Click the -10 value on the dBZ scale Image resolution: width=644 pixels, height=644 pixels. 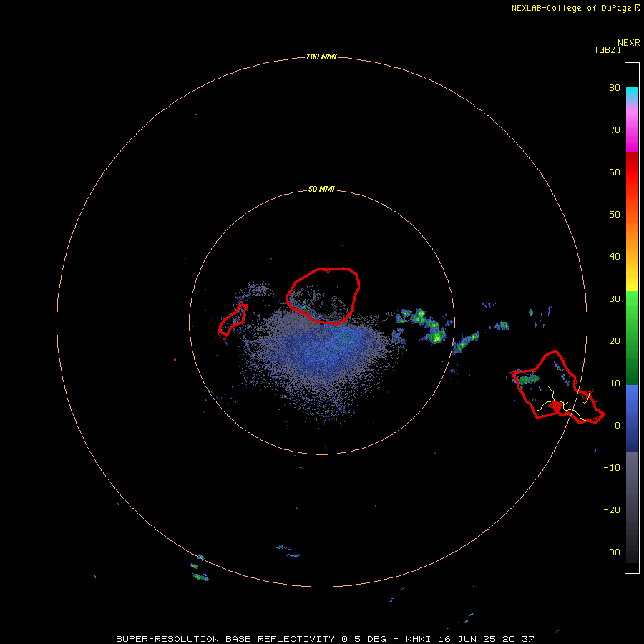(x=612, y=468)
